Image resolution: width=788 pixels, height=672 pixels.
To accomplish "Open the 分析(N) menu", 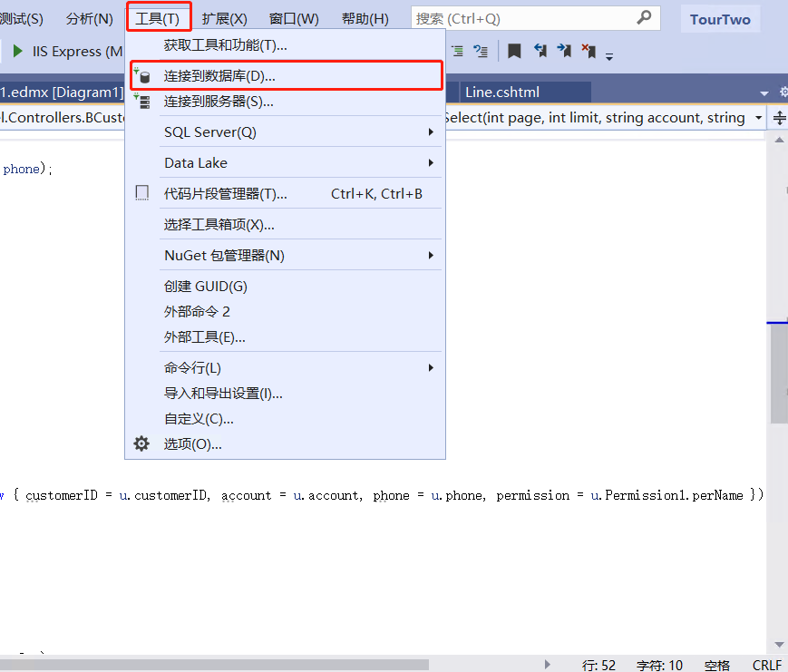I will pyautogui.click(x=90, y=19).
